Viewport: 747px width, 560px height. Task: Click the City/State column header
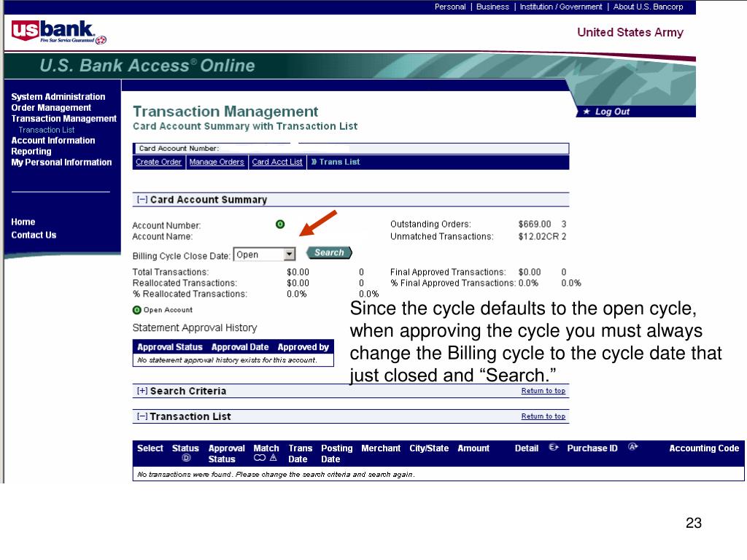click(x=429, y=448)
